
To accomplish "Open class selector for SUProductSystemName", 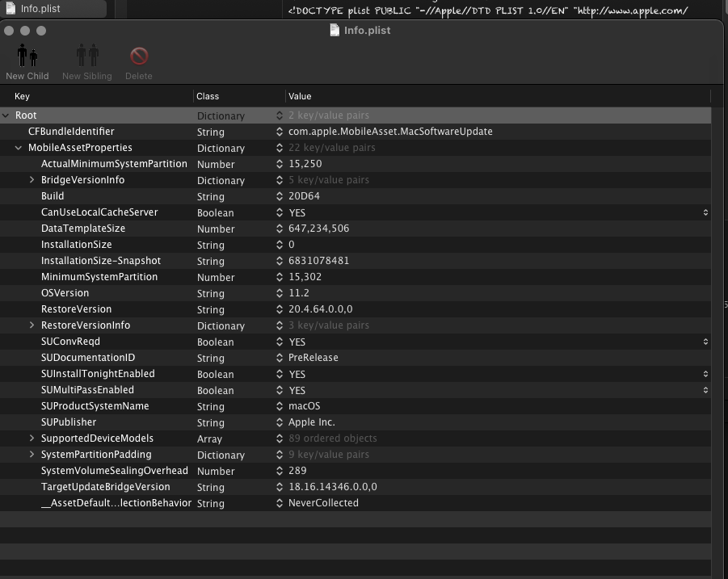I will tap(279, 406).
